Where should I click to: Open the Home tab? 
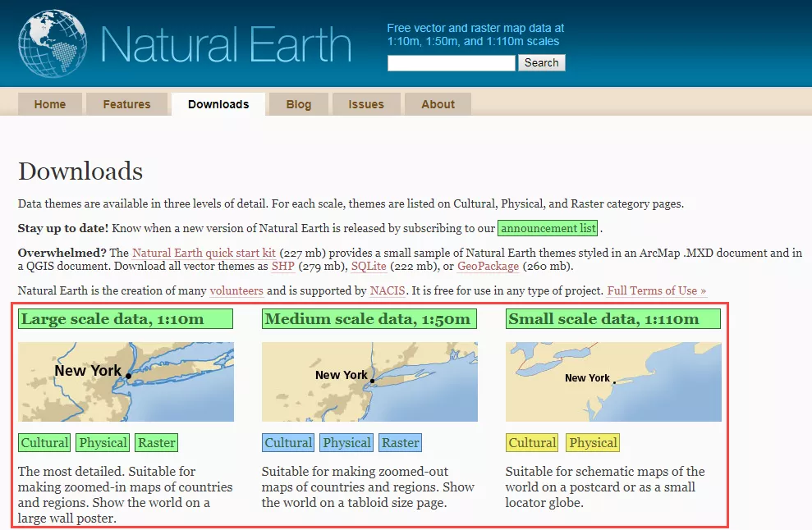(x=50, y=104)
